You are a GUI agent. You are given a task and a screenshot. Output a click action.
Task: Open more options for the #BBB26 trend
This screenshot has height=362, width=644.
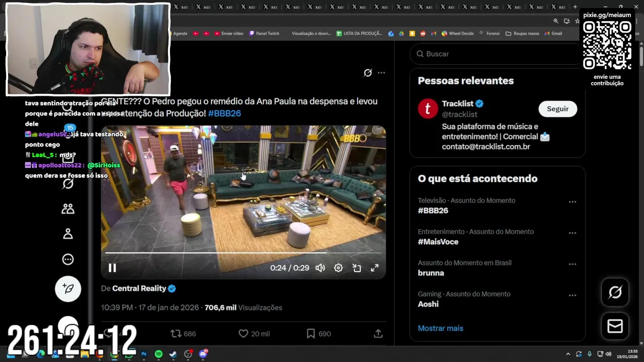pyautogui.click(x=573, y=202)
